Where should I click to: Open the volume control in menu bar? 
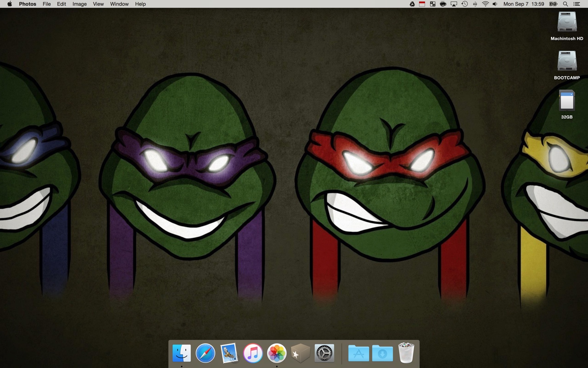click(x=495, y=4)
